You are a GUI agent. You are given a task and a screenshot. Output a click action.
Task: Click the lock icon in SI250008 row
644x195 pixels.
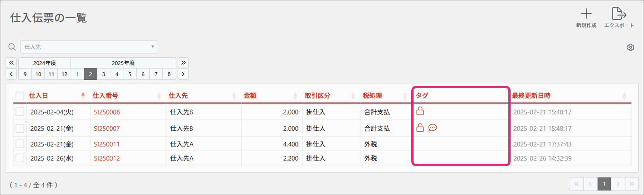tap(420, 111)
